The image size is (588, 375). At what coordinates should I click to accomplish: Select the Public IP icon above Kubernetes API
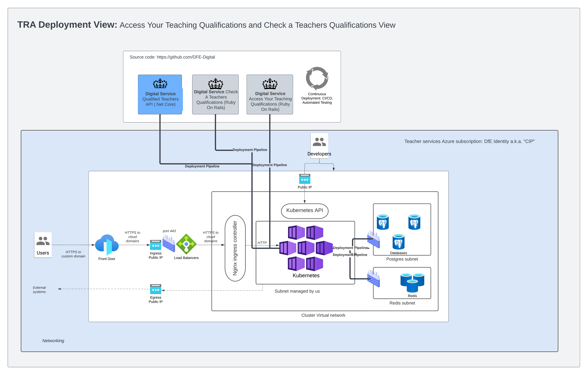tap(305, 179)
